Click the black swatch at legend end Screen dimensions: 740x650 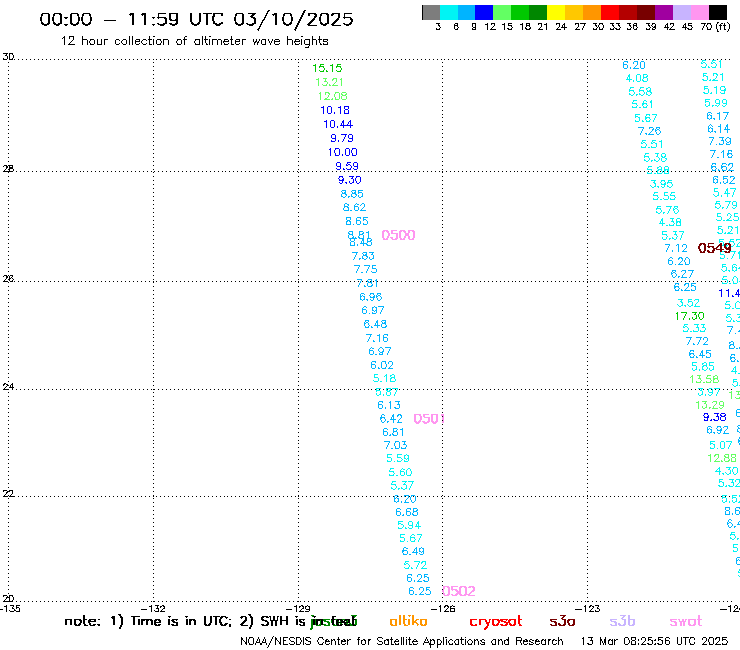coord(718,12)
